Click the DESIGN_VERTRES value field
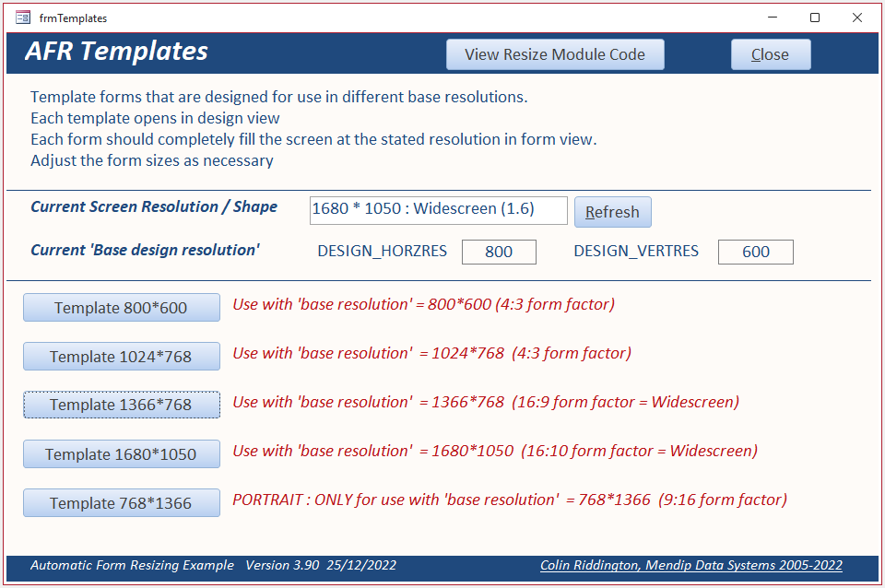885x588 pixels. point(755,252)
